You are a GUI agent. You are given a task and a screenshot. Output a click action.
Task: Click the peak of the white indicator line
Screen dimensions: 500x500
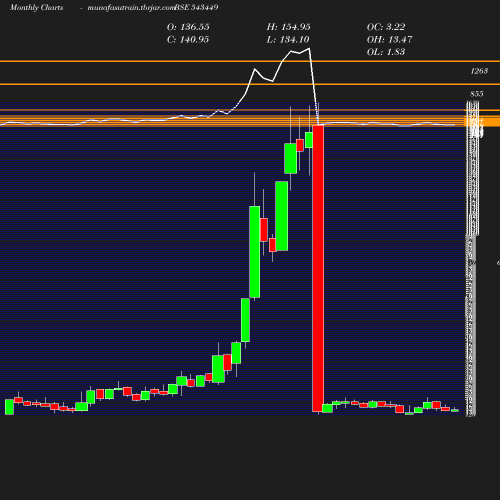tap(309, 49)
